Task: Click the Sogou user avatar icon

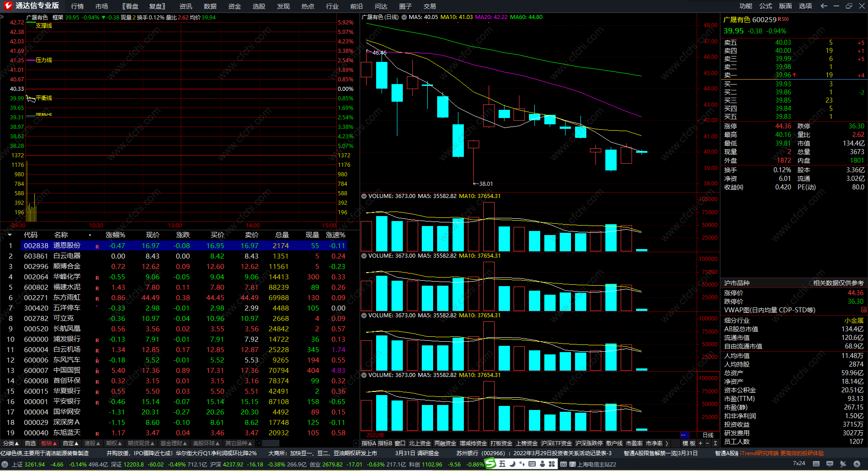Action: coord(542,464)
